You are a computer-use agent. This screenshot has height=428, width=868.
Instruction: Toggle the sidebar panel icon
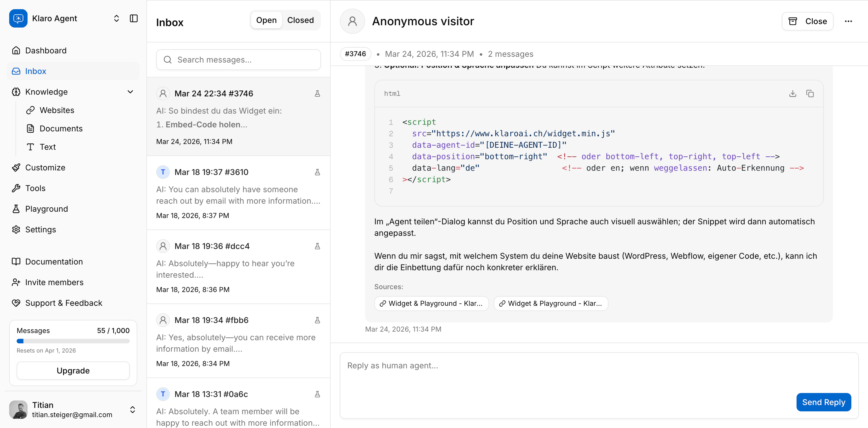tap(134, 19)
